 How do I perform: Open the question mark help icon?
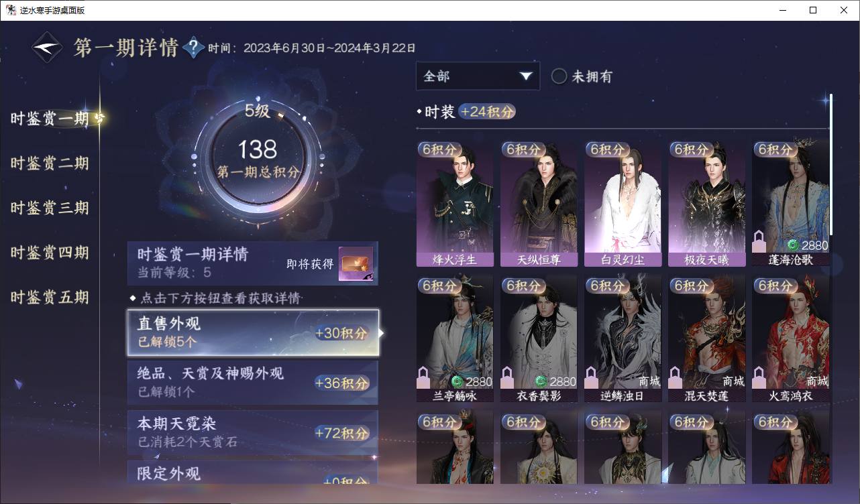193,48
